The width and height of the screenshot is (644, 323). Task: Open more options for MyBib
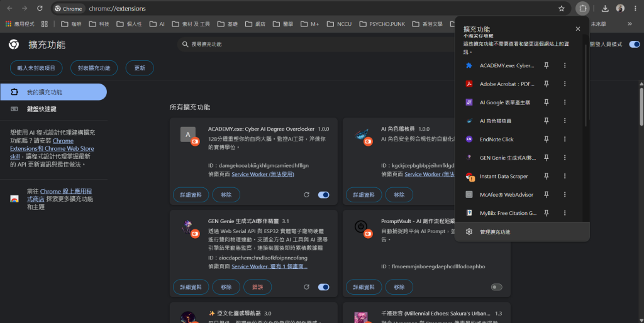tap(565, 213)
